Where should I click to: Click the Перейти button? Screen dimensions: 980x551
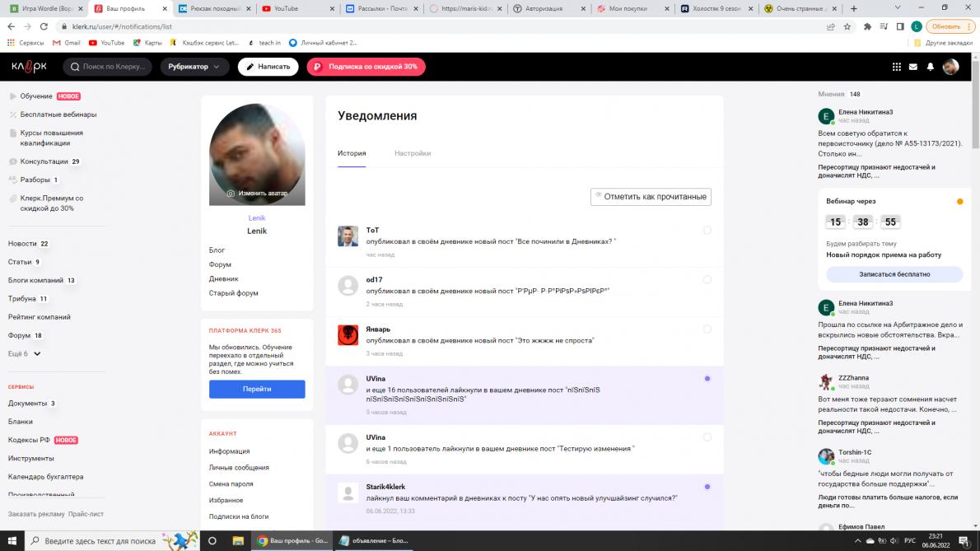pyautogui.click(x=257, y=390)
